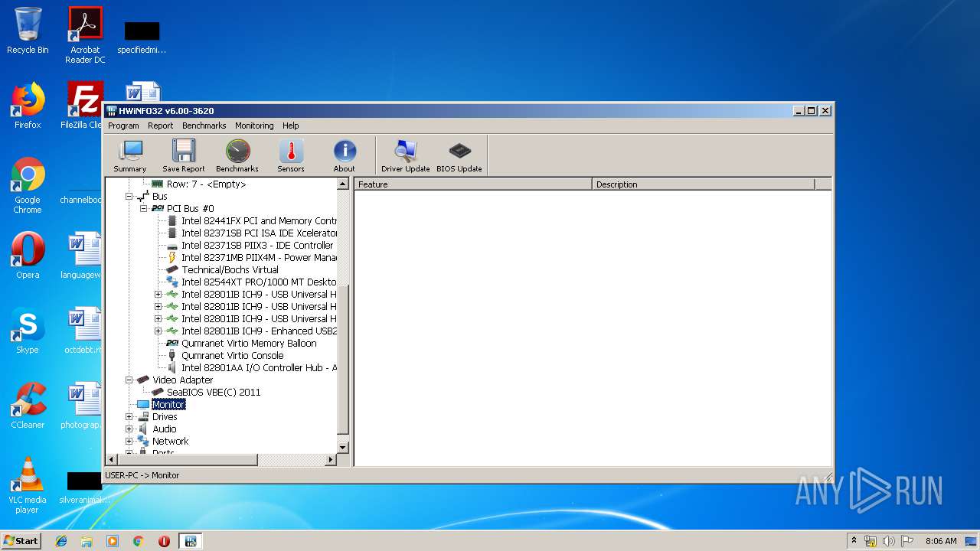This screenshot has height=551, width=980.
Task: Select Qumranet Virtio Console
Action: (232, 356)
